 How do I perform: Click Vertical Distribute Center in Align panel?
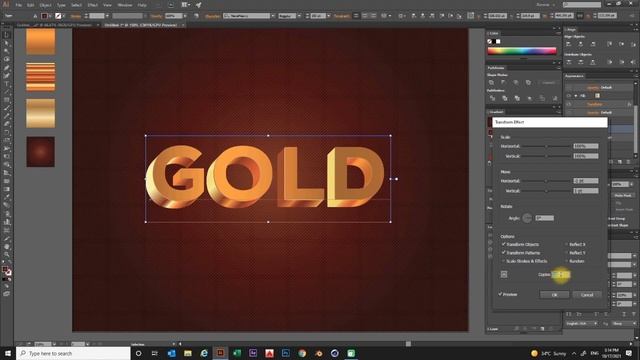[x=580, y=62]
